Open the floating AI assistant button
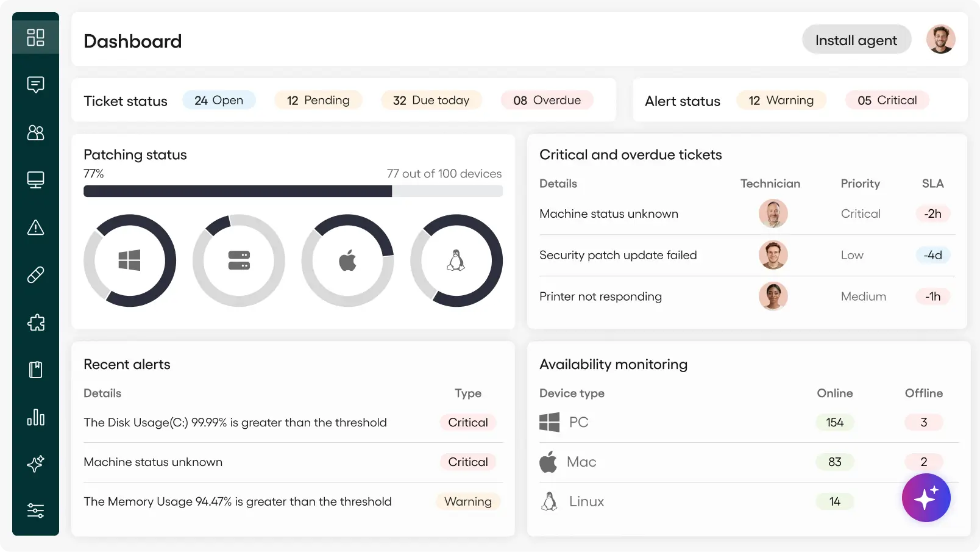The image size is (980, 552). (926, 498)
